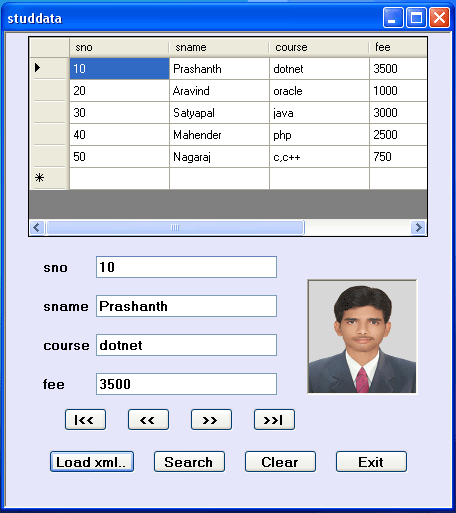Select the Mahender name cell

[x=219, y=134]
